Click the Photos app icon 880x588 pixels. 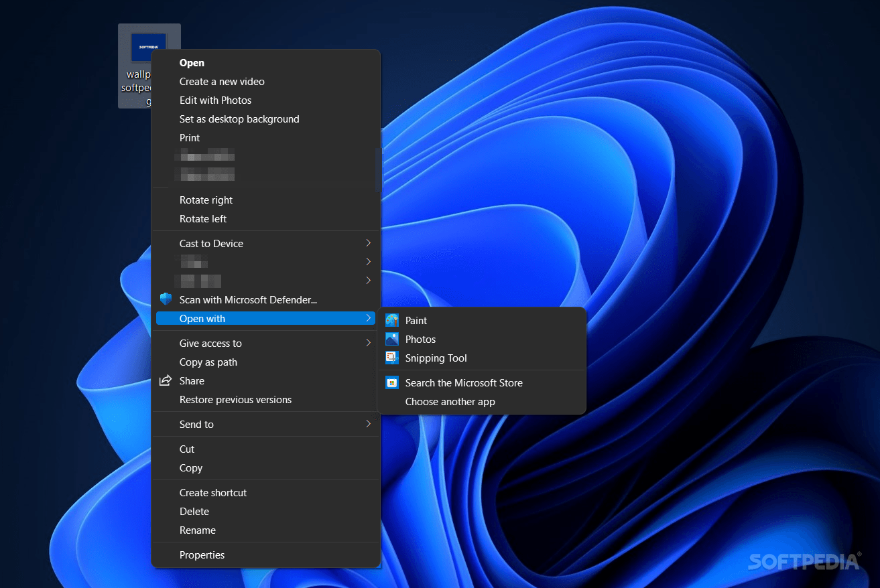click(x=392, y=339)
